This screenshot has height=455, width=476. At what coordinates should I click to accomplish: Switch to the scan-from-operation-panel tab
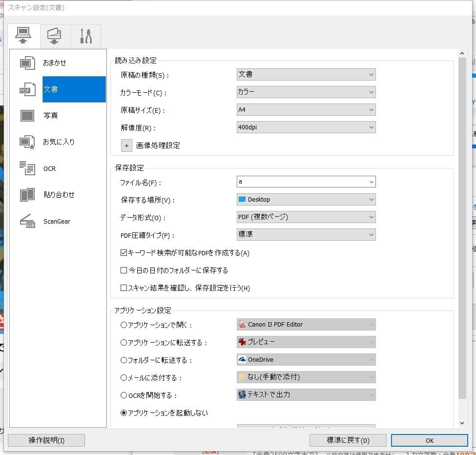(54, 36)
